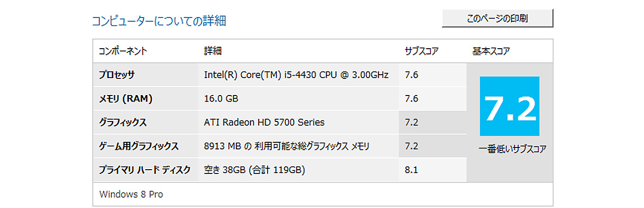The height and width of the screenshot is (208, 644).
Task: Click the large 7.2 base score tile
Action: click(510, 106)
